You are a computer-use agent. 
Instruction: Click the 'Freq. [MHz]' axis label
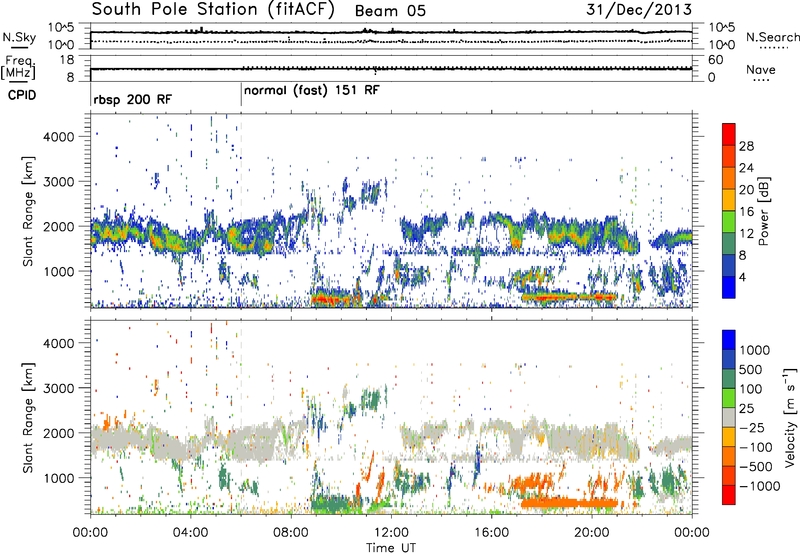[x=18, y=68]
